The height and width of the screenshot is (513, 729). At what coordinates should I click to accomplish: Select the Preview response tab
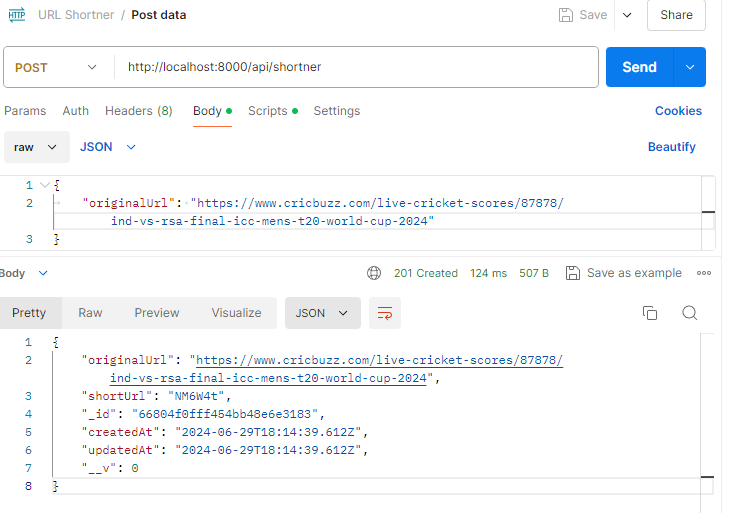[157, 313]
